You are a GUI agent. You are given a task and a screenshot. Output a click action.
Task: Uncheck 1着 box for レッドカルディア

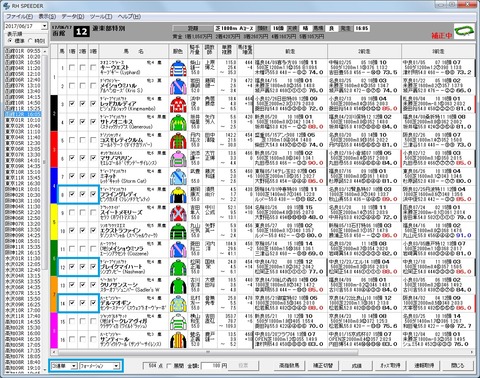(72, 104)
